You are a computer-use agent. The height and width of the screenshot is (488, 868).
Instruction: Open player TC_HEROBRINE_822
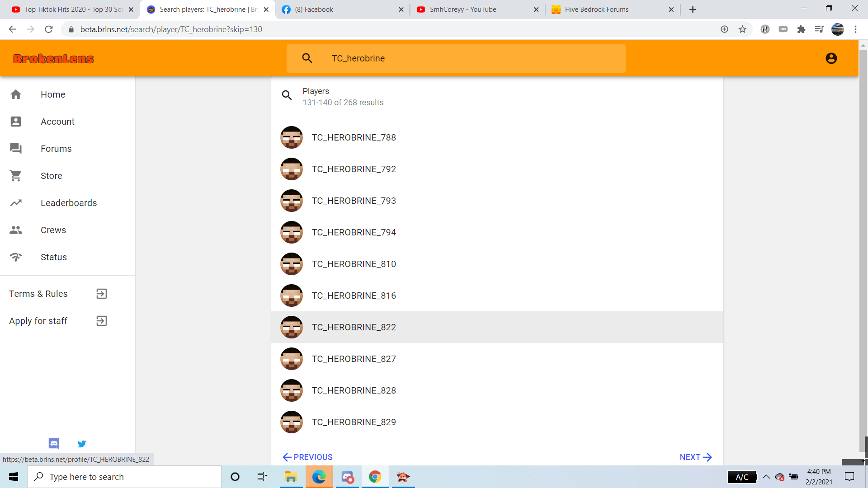[497, 327]
